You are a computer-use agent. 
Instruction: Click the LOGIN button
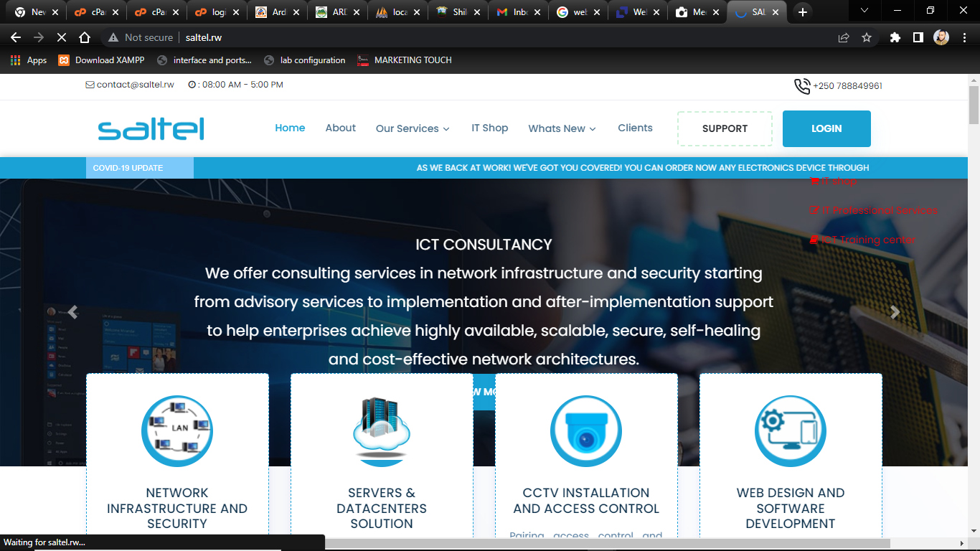pyautogui.click(x=826, y=128)
